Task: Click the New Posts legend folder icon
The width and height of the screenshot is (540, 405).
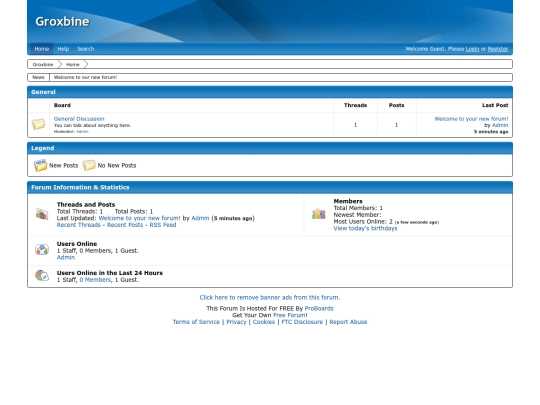Action: tap(40, 165)
